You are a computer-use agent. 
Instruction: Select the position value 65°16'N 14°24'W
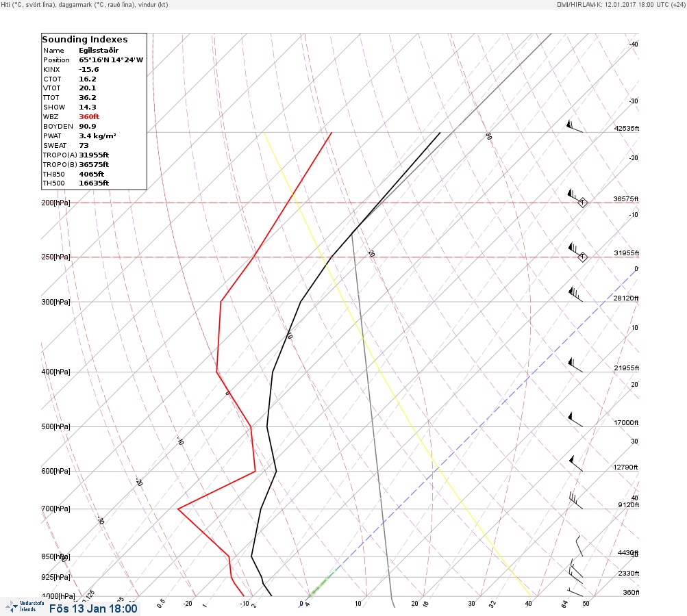[x=111, y=60]
